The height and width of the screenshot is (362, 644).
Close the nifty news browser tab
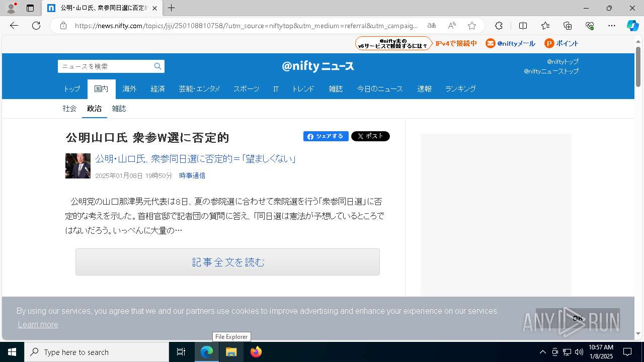click(154, 8)
